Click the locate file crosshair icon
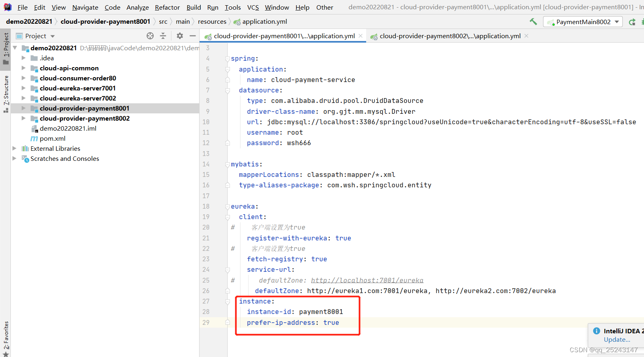The image size is (644, 357). [150, 36]
